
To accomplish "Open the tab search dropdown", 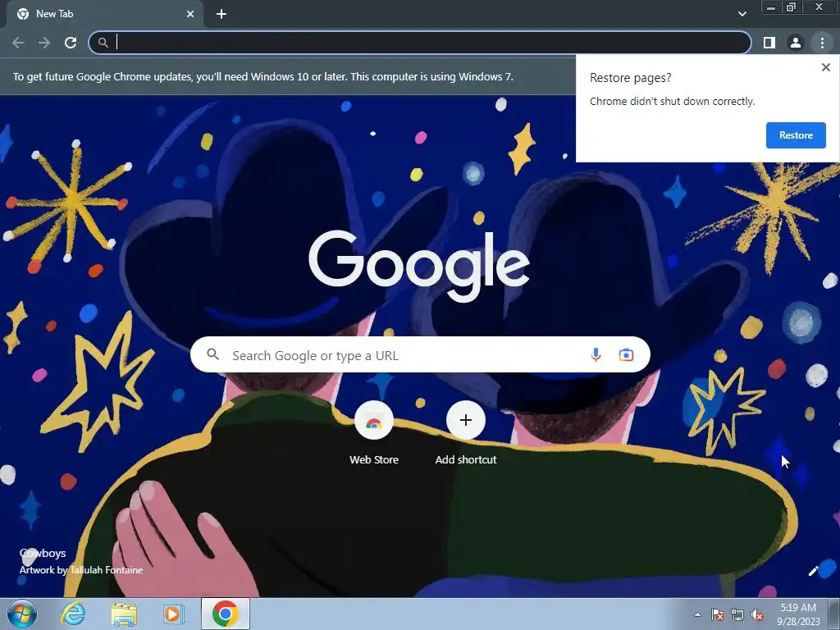I will [x=742, y=14].
